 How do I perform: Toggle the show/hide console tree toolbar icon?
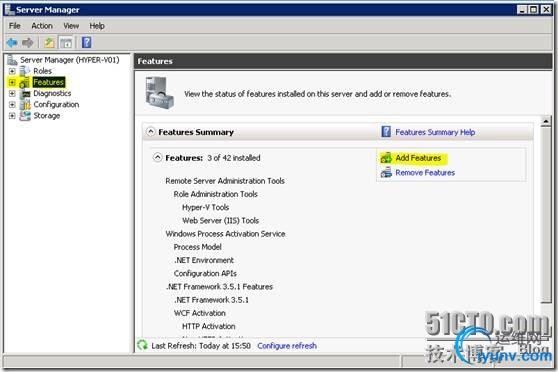coord(66,43)
